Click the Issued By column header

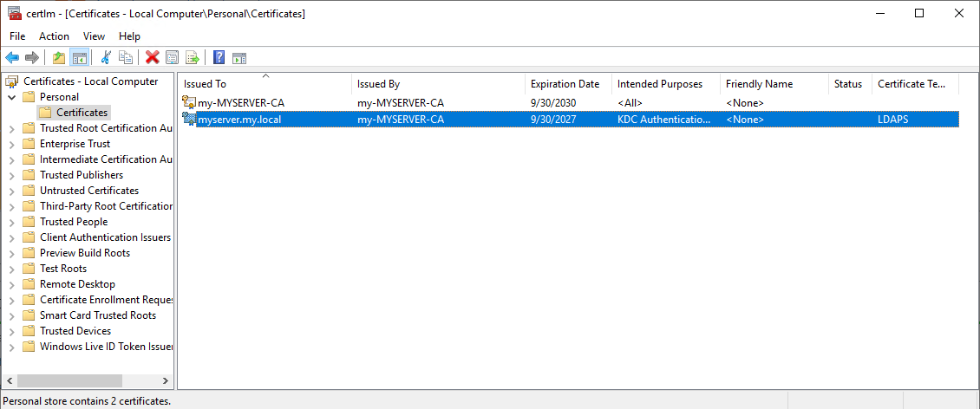click(x=378, y=84)
